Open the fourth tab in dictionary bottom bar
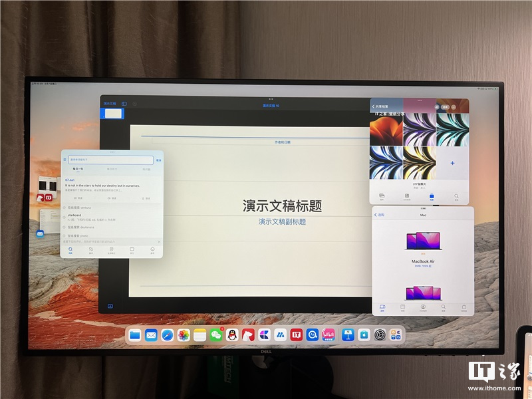Viewport: 532px width, 399px height. [132, 251]
